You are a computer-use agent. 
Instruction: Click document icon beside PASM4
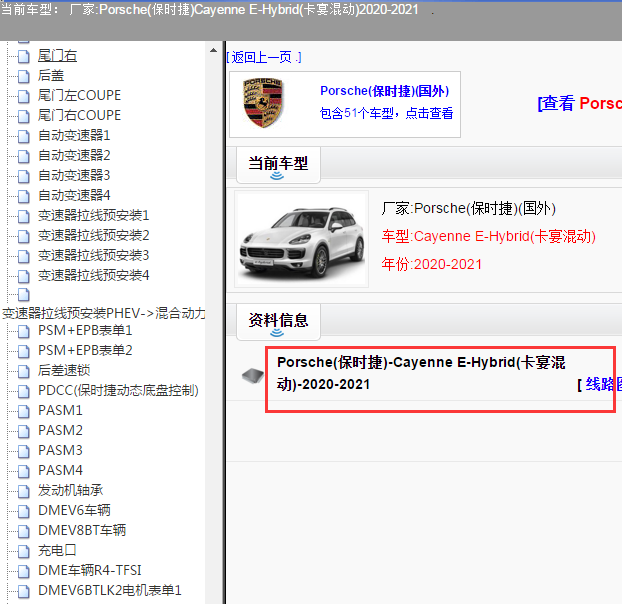pyautogui.click(x=24, y=471)
